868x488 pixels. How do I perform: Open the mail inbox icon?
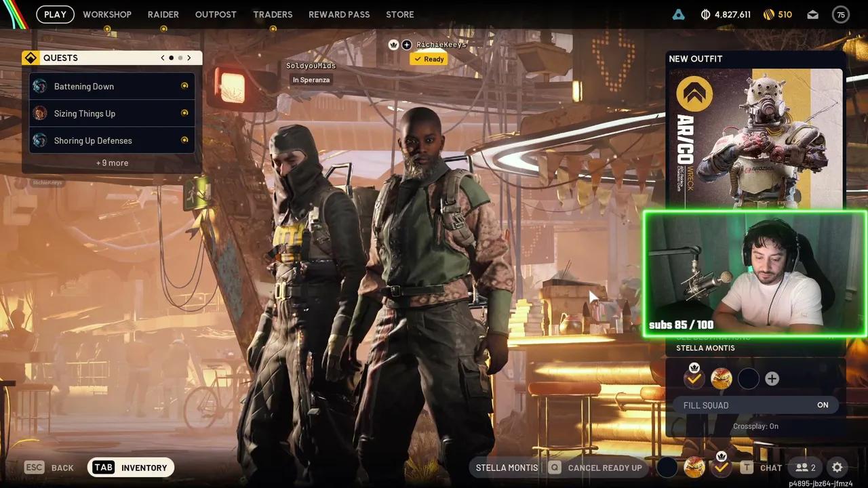(x=812, y=14)
